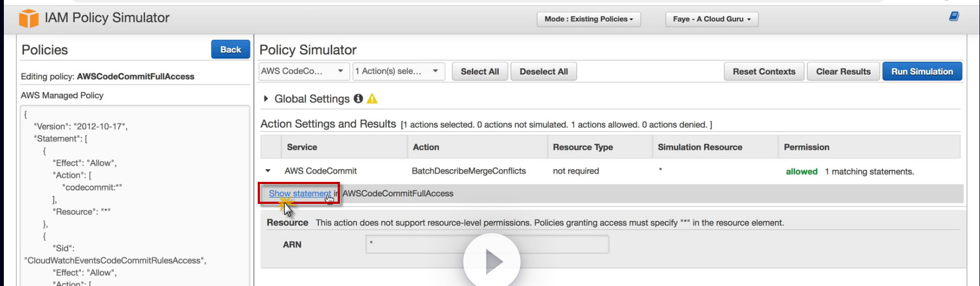
Task: Click the AWS orange cube logo
Action: (x=29, y=18)
